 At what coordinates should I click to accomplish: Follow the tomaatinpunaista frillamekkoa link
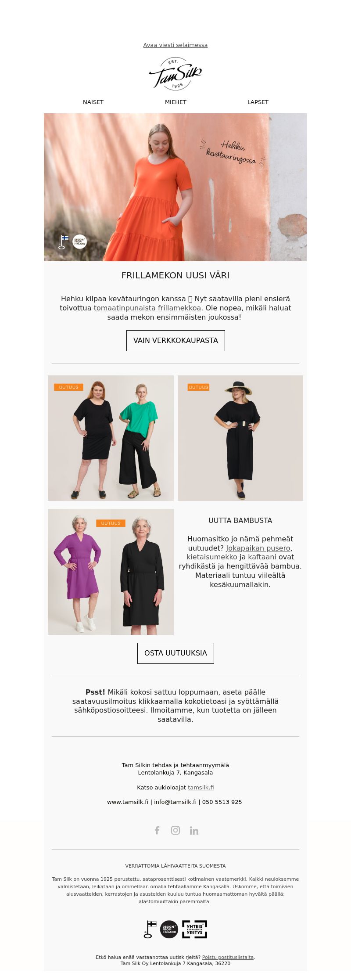pos(147,308)
